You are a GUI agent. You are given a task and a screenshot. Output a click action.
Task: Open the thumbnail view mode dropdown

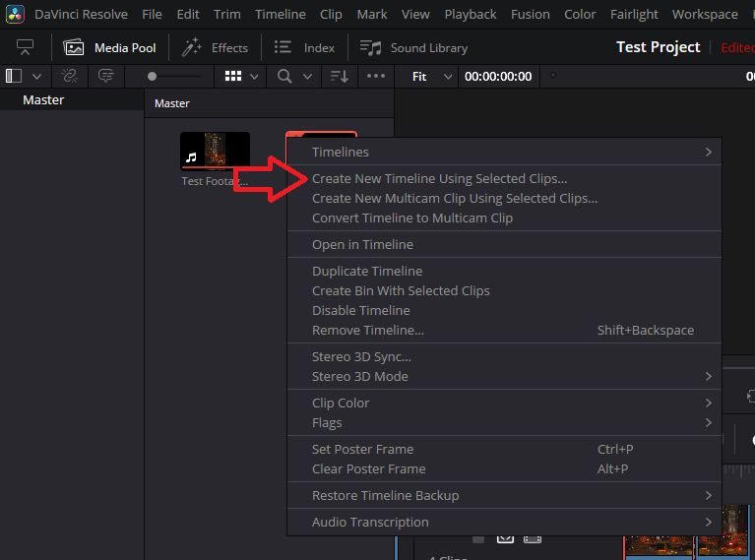click(x=242, y=76)
